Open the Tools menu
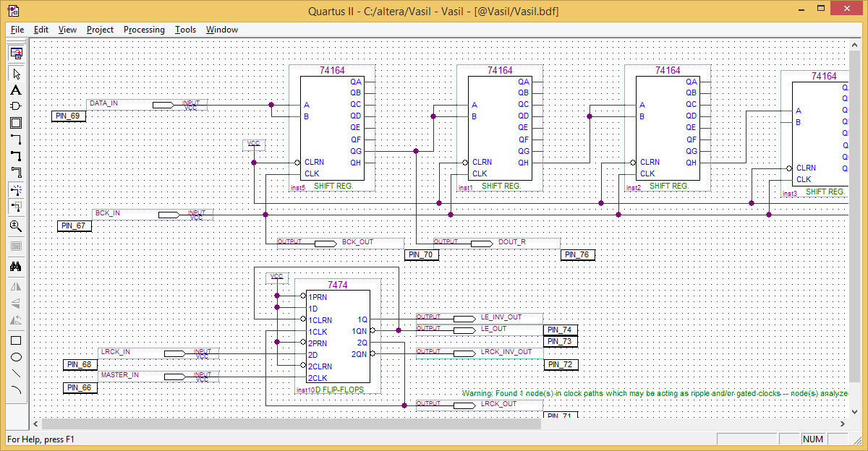Screen dimensions: 868x451 pos(185,30)
